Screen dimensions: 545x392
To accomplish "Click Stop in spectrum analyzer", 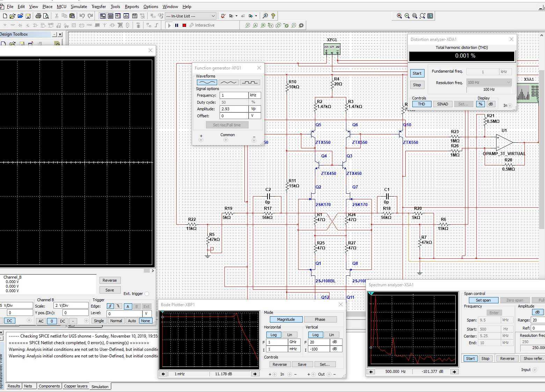I will point(485,358).
